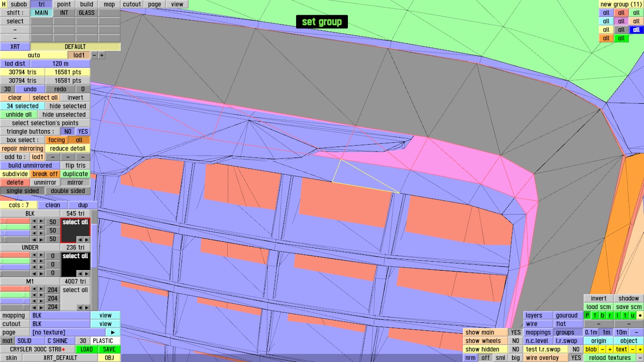Image resolution: width=644 pixels, height=362 pixels.
Task: Set box select mode to facing
Action: tap(57, 140)
